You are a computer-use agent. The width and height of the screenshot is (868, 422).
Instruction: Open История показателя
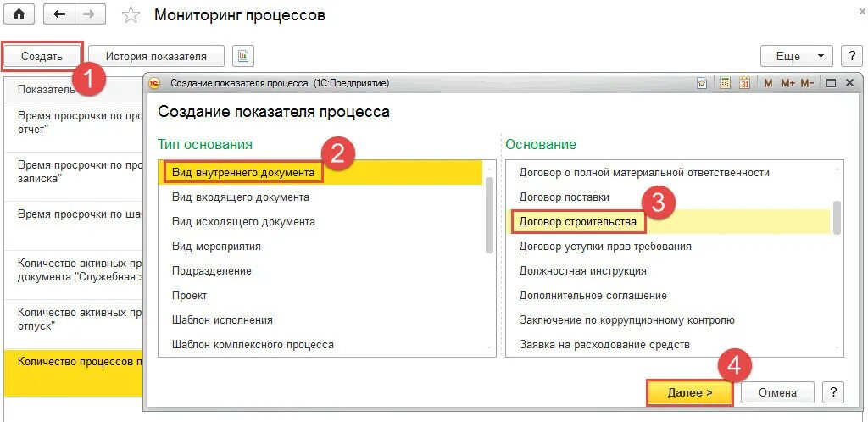156,56
